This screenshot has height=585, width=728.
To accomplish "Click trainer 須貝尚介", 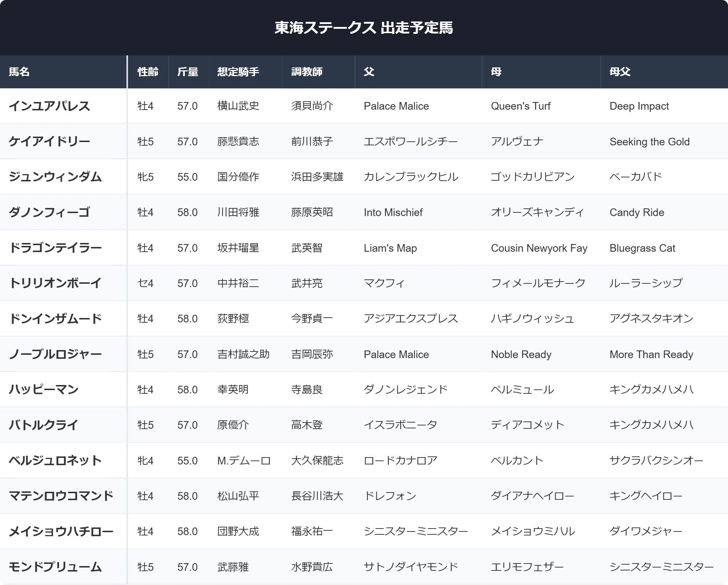I will [312, 106].
